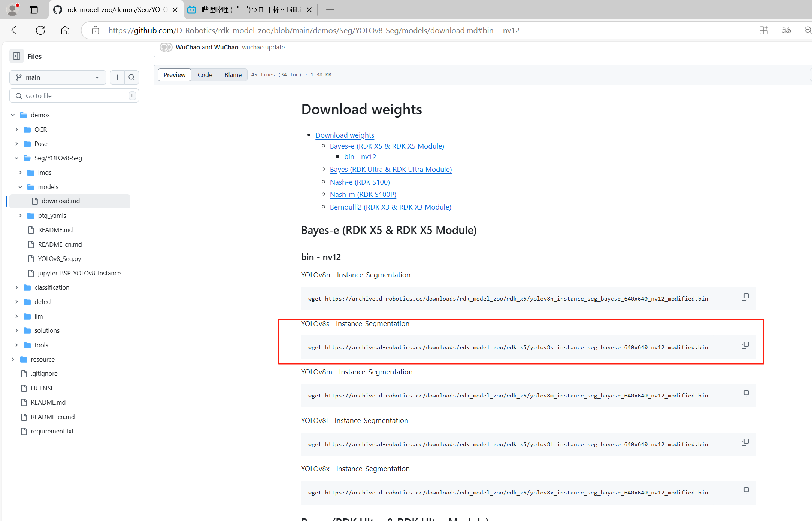The height and width of the screenshot is (521, 812).
Task: Switch to the Code view
Action: (x=205, y=75)
